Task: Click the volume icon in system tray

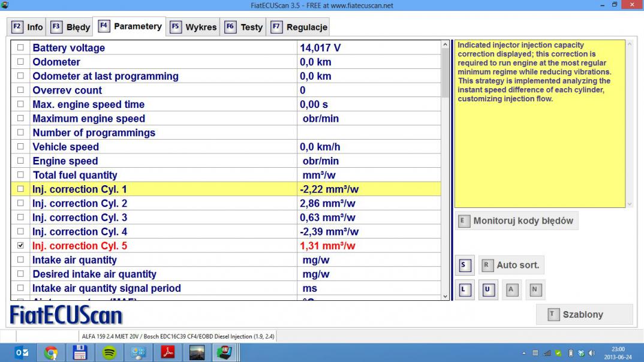Action: pos(592,354)
